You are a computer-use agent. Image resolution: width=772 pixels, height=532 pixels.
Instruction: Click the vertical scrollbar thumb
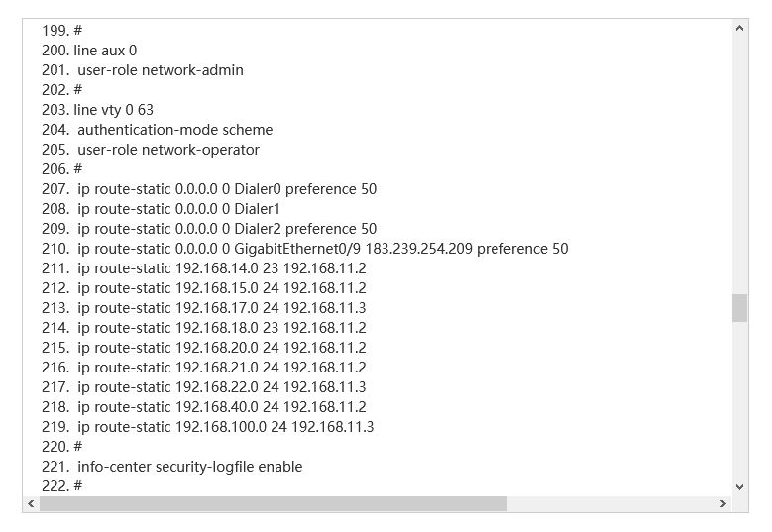tap(739, 308)
